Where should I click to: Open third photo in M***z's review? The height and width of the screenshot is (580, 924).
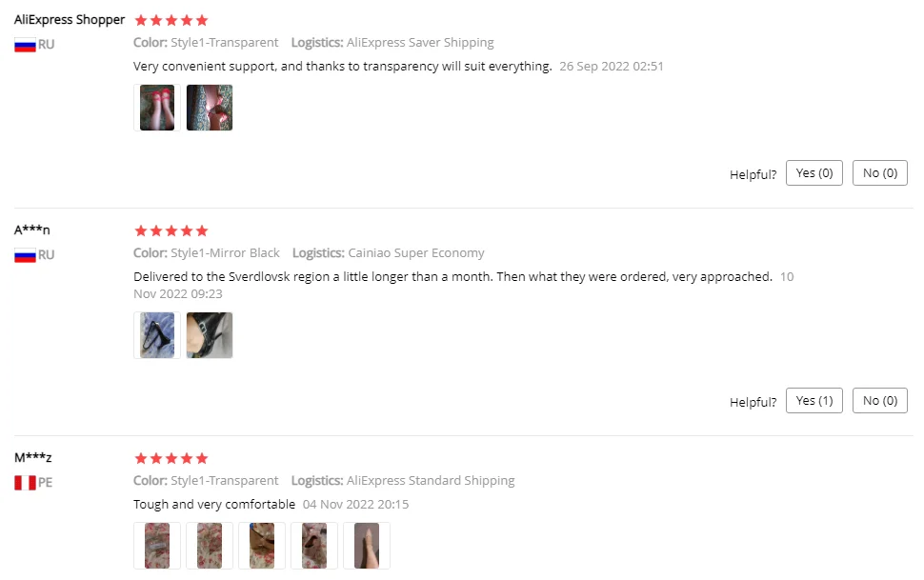pyautogui.click(x=262, y=546)
